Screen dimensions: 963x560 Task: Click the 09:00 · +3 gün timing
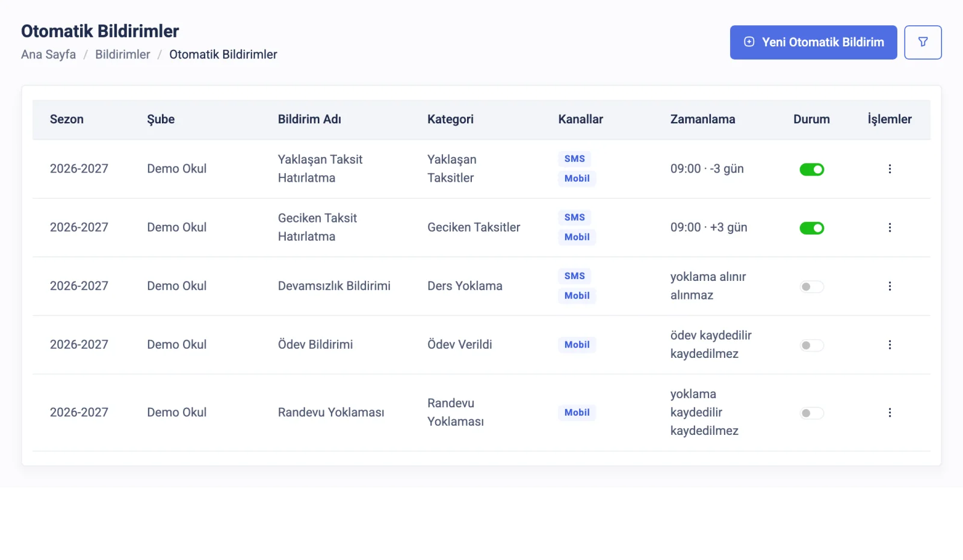click(x=709, y=227)
